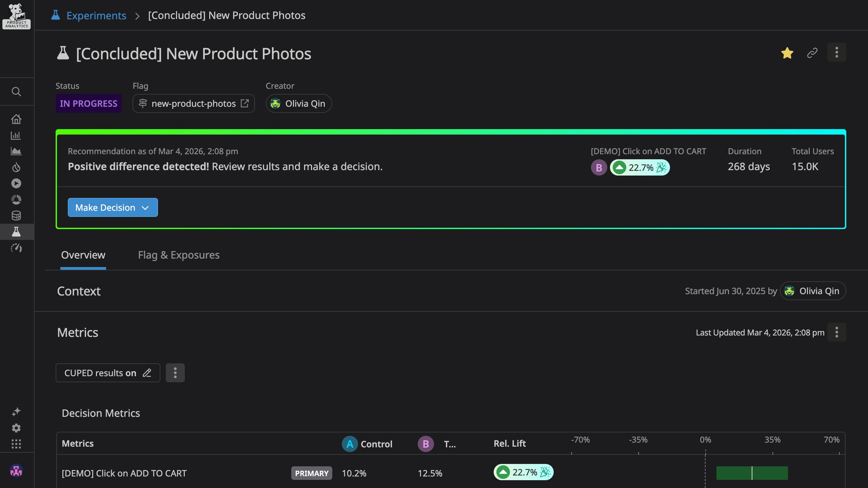Open the Product Analytics bar chart icon
This screenshot has height=488, width=868.
[x=16, y=135]
